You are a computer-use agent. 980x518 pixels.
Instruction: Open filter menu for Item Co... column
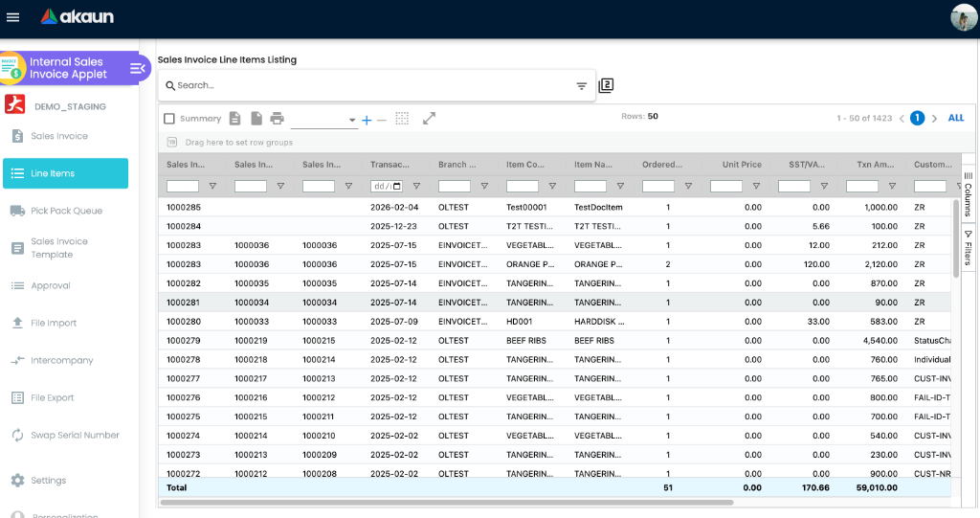click(552, 187)
